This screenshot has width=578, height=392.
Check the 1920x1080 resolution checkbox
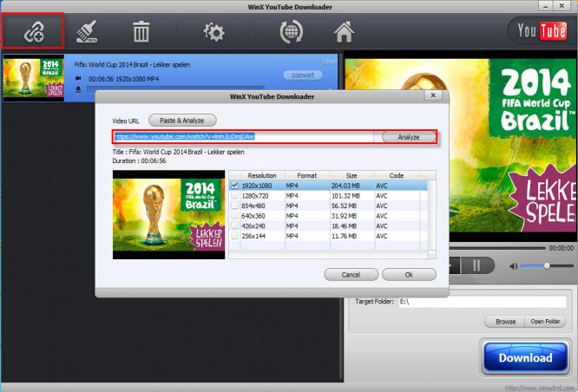tap(234, 186)
